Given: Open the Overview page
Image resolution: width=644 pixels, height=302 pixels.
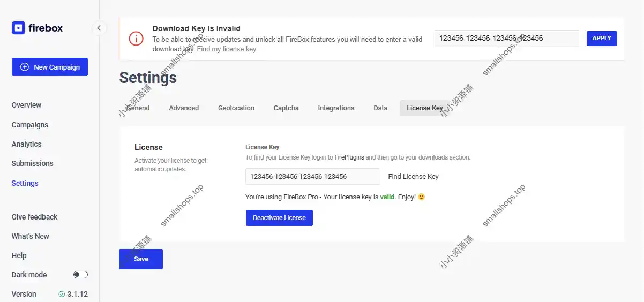Looking at the screenshot, I should [26, 105].
